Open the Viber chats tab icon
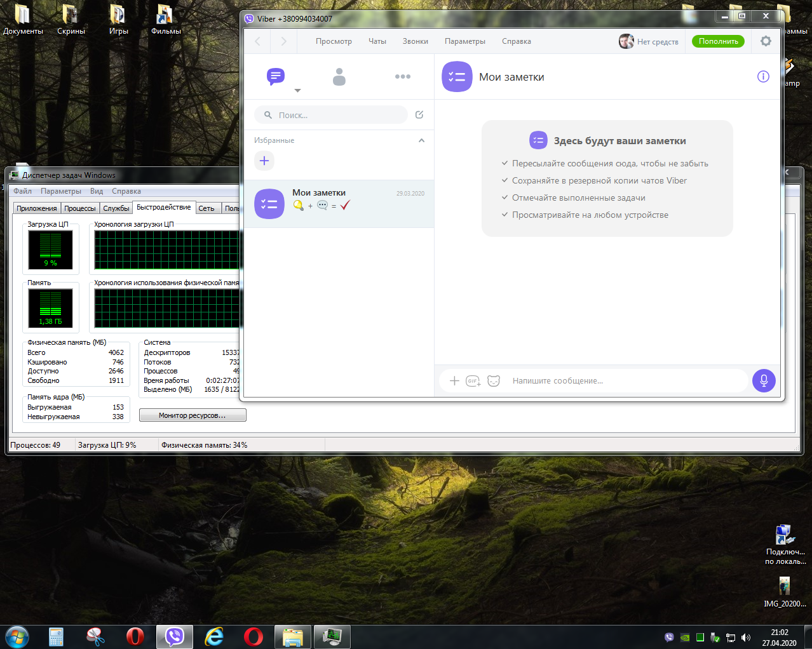Image resolution: width=812 pixels, height=649 pixels. coord(275,77)
